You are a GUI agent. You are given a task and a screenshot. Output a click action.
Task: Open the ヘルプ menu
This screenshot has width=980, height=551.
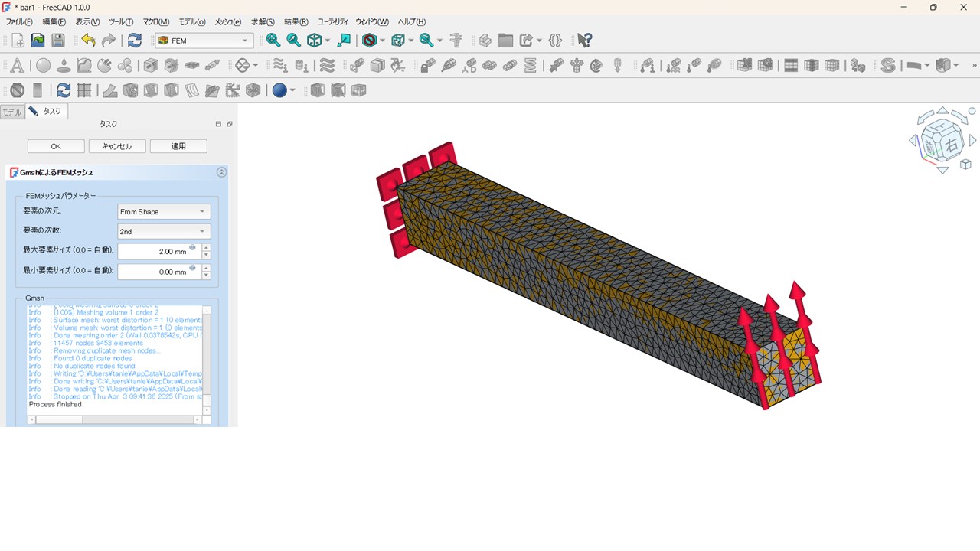coord(412,21)
